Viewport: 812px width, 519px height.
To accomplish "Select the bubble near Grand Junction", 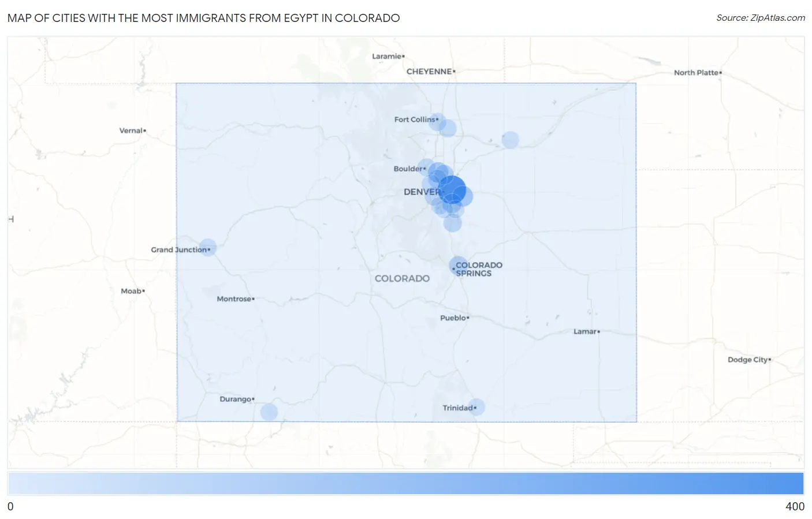I will pos(207,248).
